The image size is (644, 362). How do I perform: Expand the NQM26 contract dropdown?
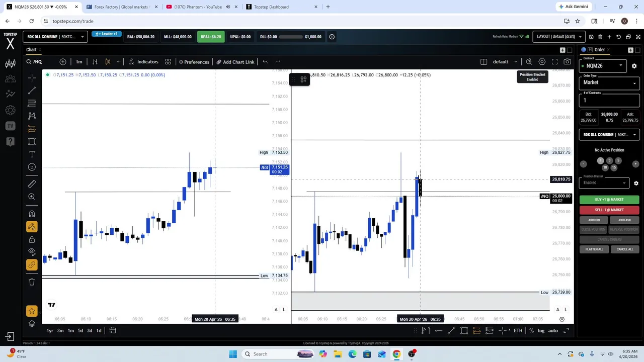[603, 66]
